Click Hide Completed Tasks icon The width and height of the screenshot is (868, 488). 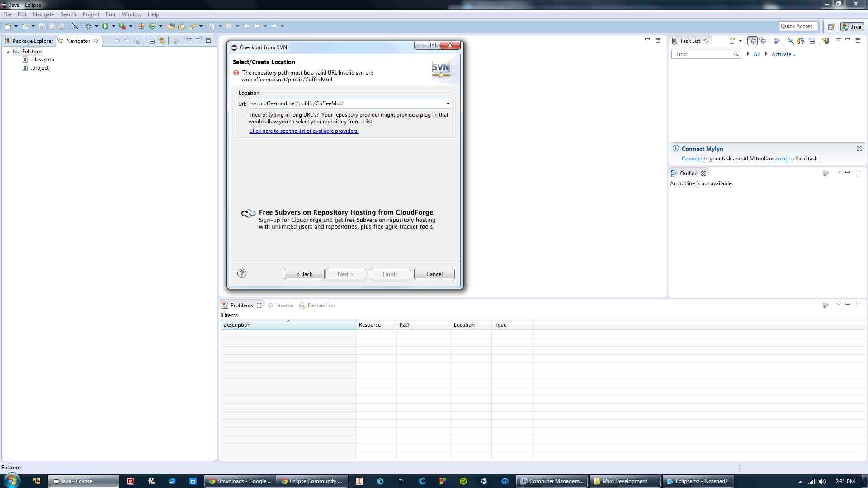791,41
